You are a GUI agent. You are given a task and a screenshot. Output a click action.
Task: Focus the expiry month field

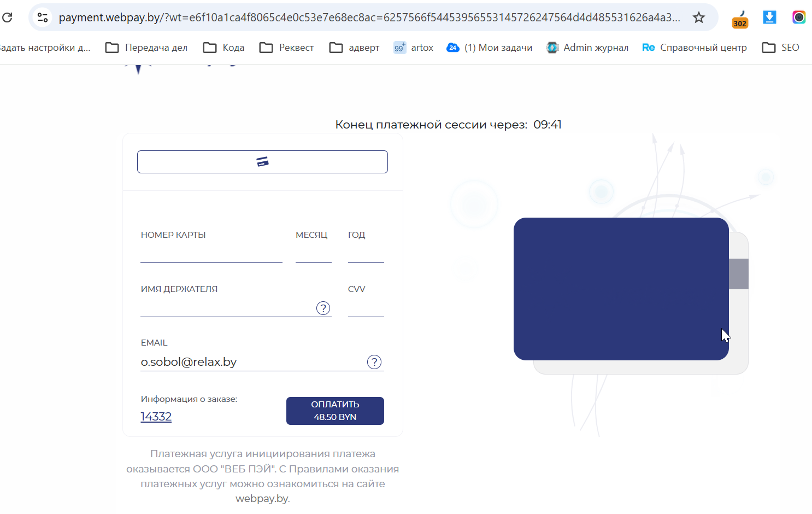point(314,254)
